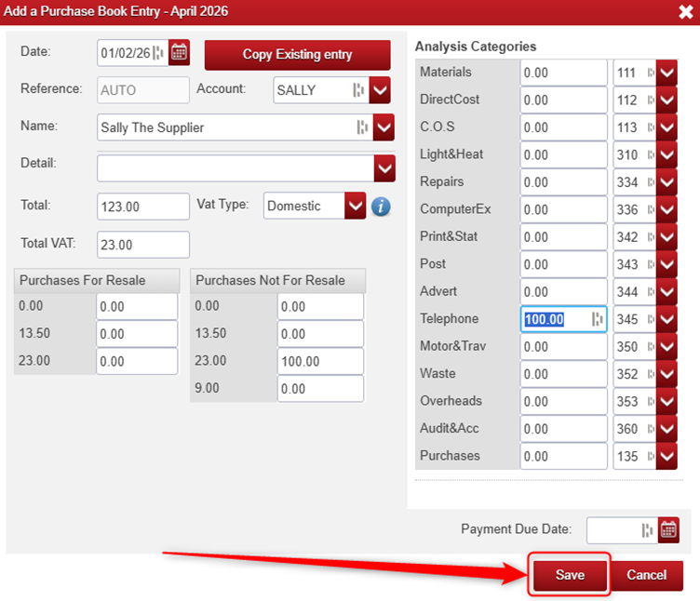Screen dimensions: 700x601
Task: View the Vat Type info icon
Action: [x=381, y=207]
